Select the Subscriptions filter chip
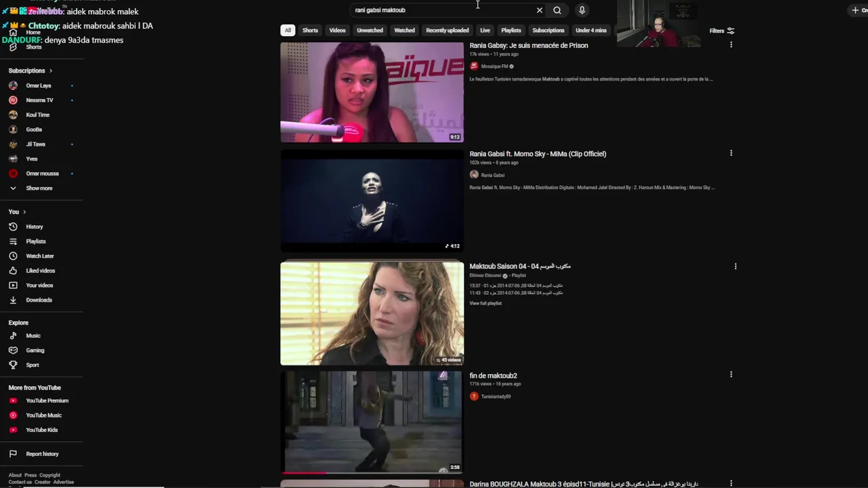This screenshot has height=488, width=868. click(549, 30)
